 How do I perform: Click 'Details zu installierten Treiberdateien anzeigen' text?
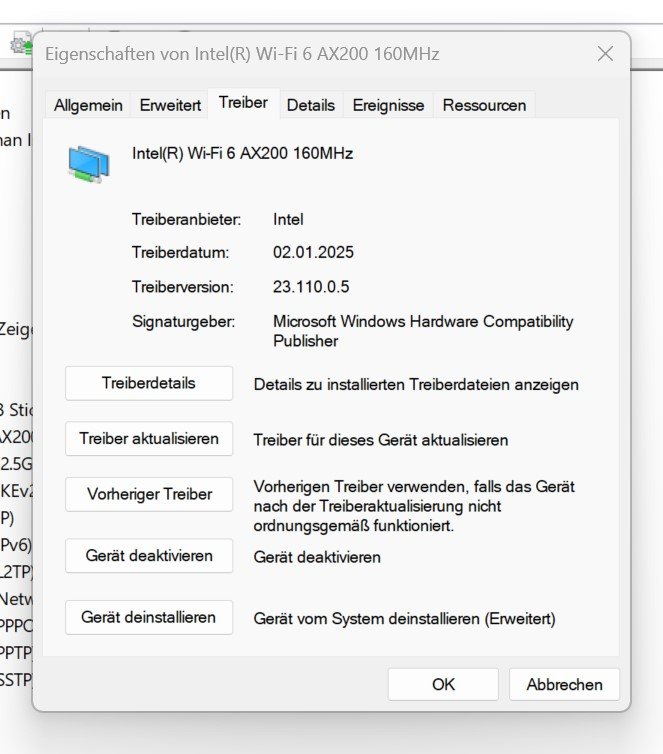coord(416,384)
